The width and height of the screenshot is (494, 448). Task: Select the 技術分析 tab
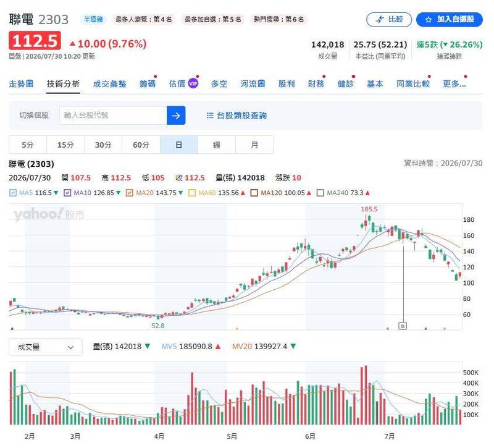pos(63,84)
